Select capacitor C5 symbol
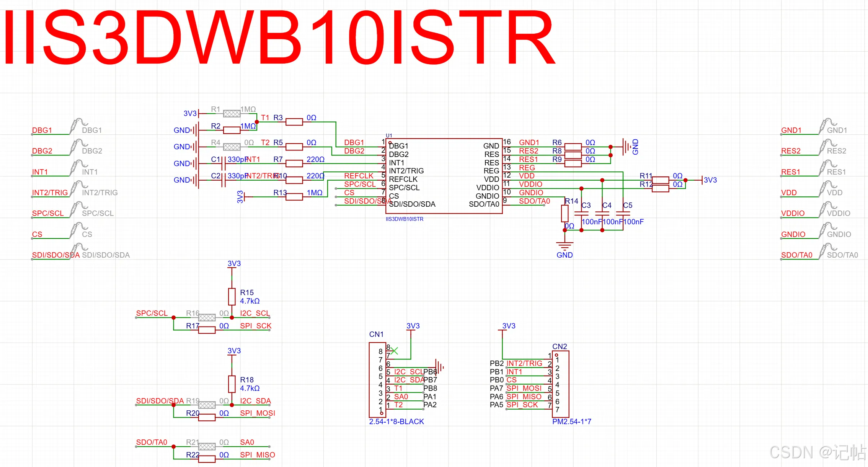The image size is (868, 467). point(623,213)
